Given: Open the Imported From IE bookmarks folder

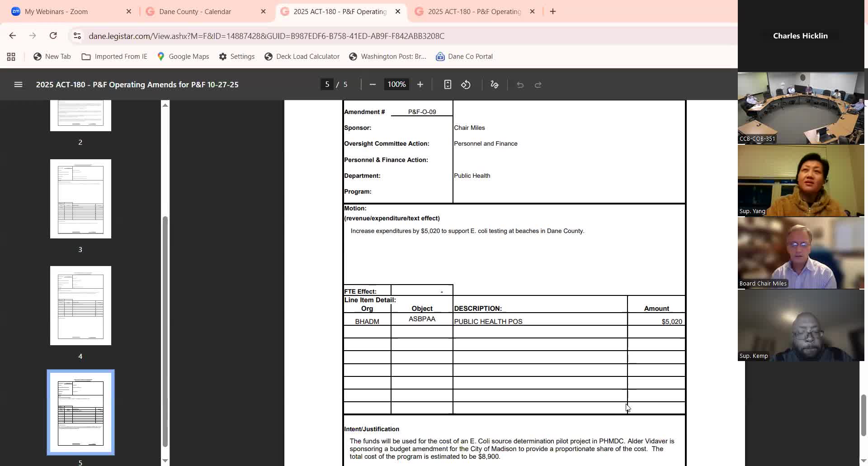Looking at the screenshot, I should [114, 57].
